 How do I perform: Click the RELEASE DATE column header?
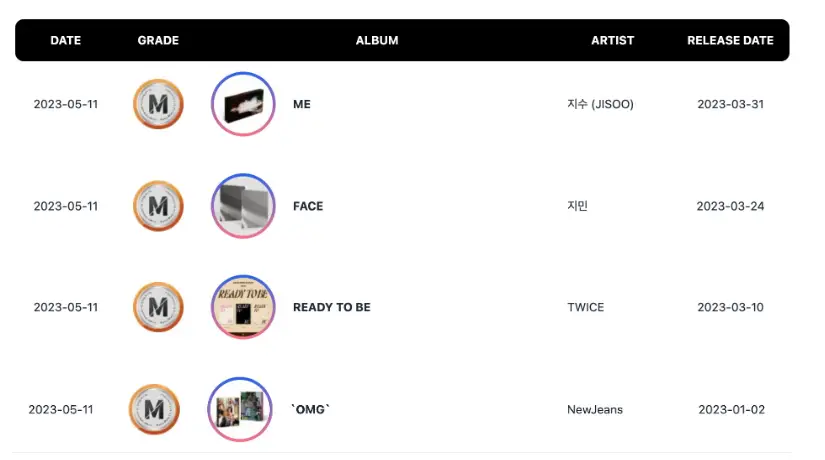730,41
